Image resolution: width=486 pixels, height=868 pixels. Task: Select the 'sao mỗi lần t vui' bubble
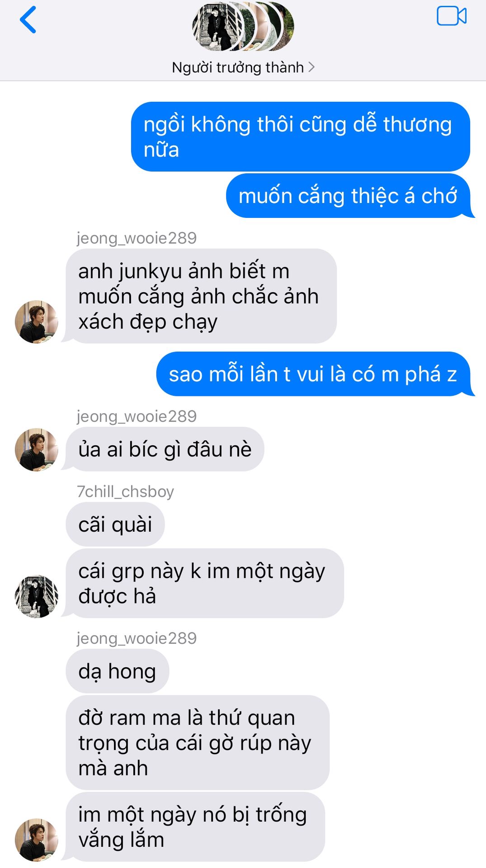click(x=314, y=374)
